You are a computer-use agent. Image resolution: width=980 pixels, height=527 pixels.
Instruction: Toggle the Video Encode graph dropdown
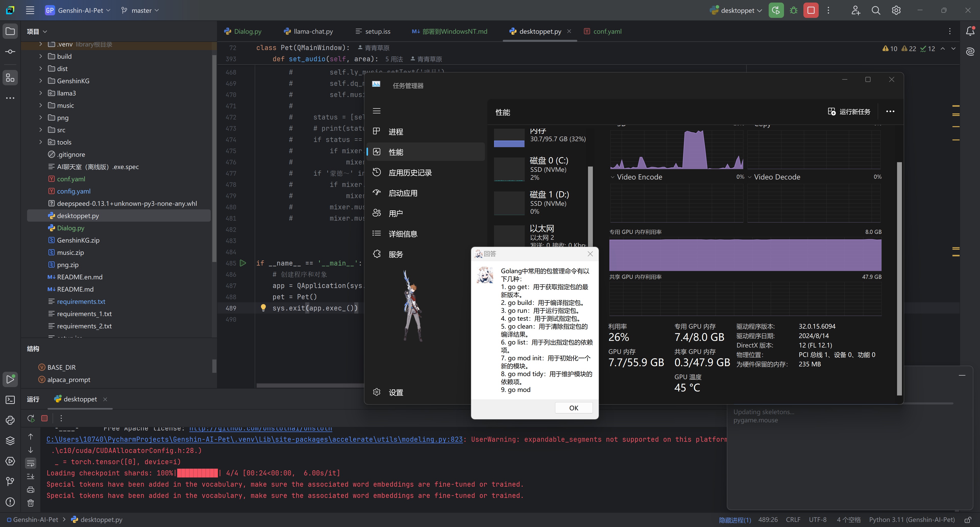[612, 177]
